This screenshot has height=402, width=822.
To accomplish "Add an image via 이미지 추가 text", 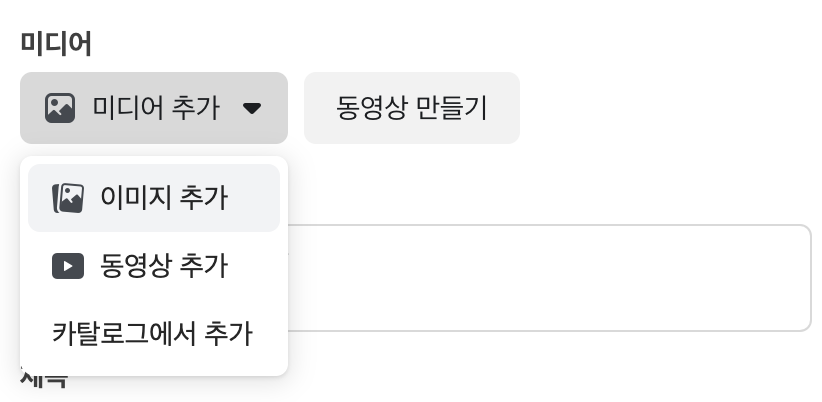I will click(164, 198).
